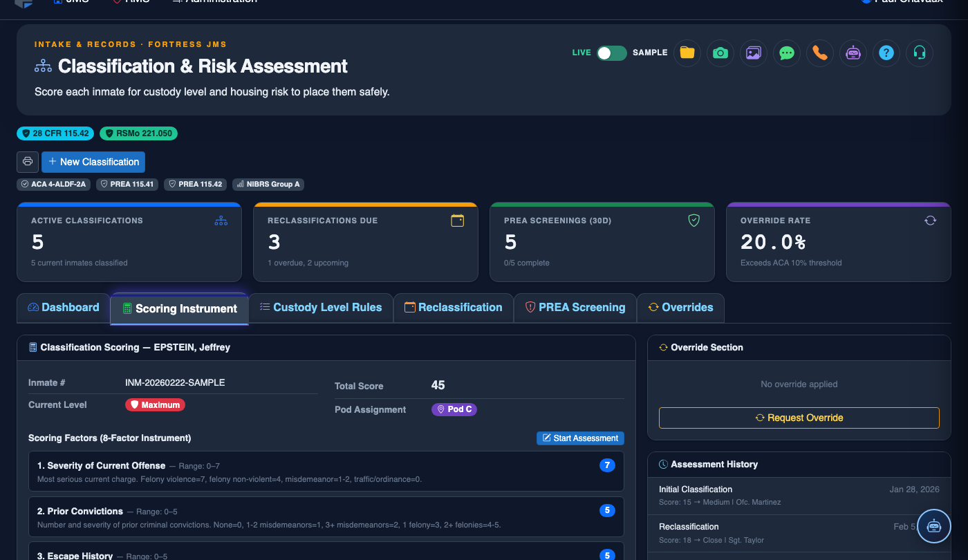The width and height of the screenshot is (968, 560).
Task: Open the purple robot assistant icon in header
Action: 853,53
